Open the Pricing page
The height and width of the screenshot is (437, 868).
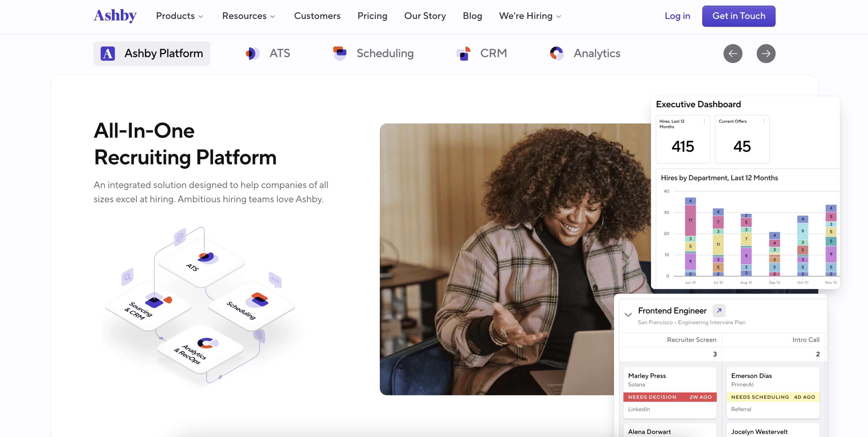tap(372, 16)
